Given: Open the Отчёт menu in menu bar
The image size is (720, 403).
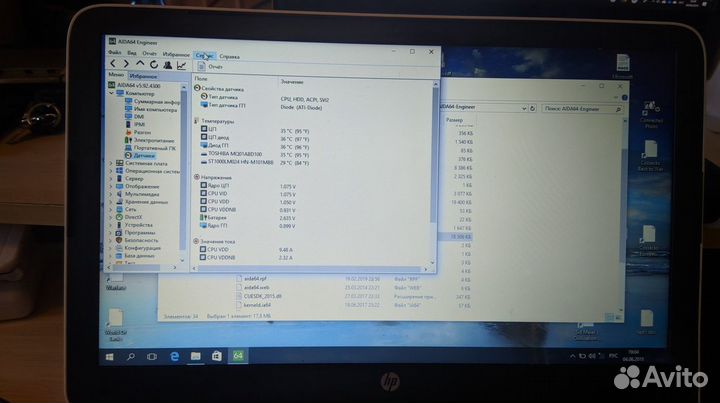Looking at the screenshot, I should coord(149,53).
